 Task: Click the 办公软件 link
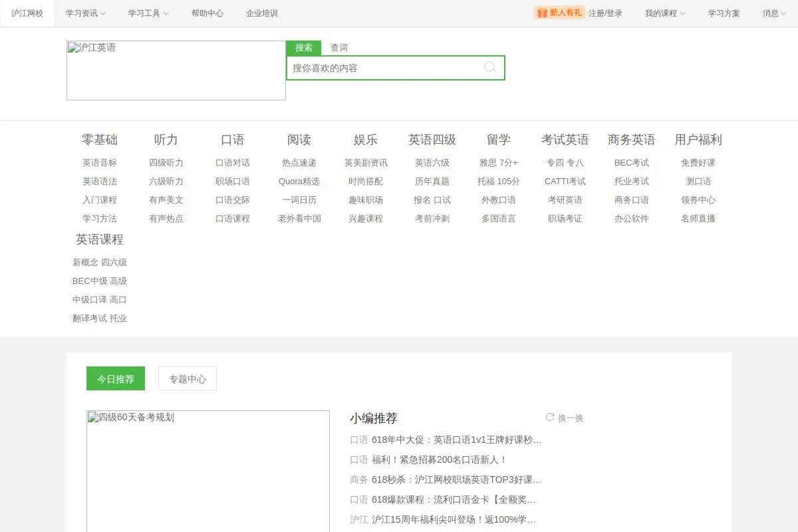pos(632,219)
